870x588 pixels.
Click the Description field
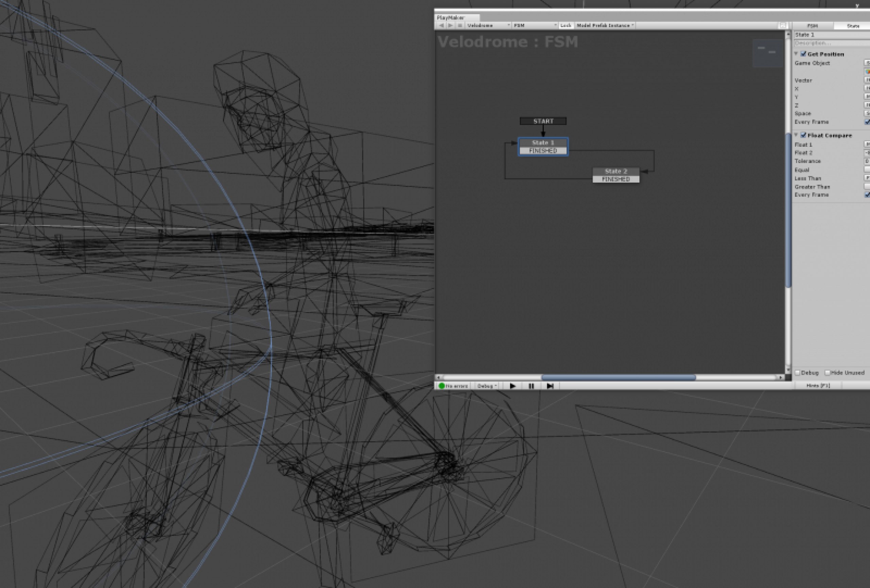click(x=832, y=43)
